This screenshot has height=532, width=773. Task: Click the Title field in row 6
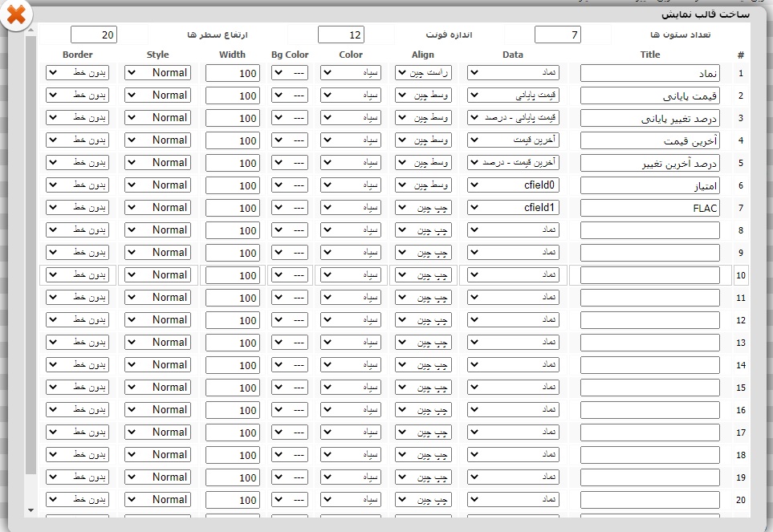[649, 185]
